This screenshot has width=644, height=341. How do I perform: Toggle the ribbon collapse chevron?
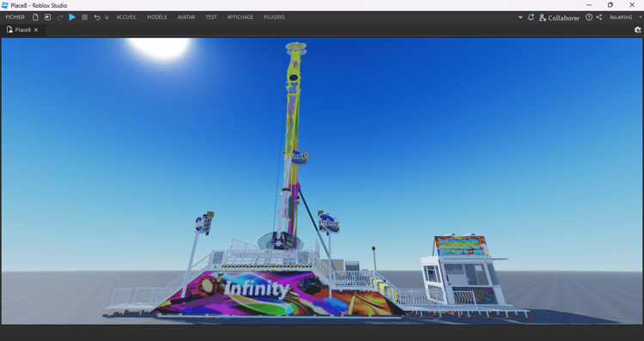(520, 18)
